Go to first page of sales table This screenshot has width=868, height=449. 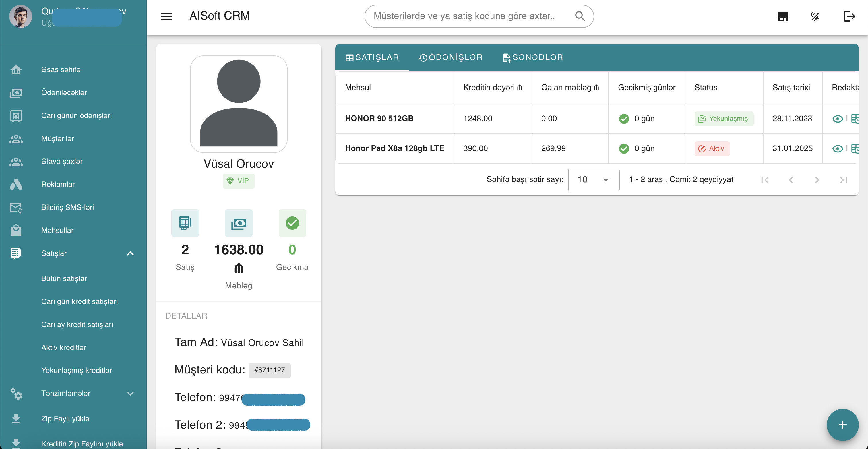coord(765,180)
